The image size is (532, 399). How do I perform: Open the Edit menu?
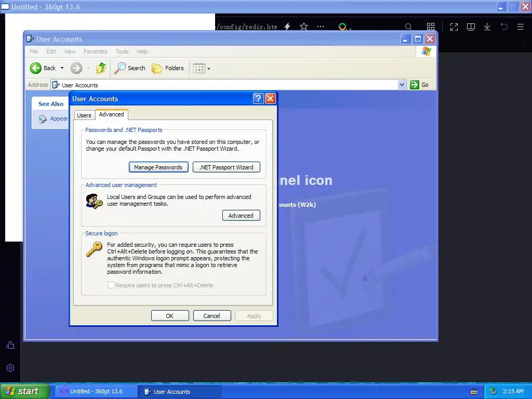[x=51, y=51]
